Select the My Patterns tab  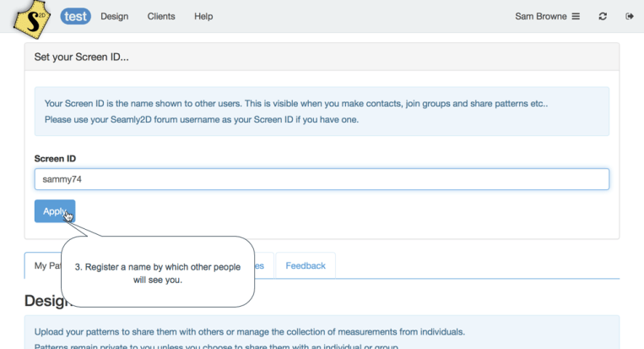pyautogui.click(x=42, y=265)
